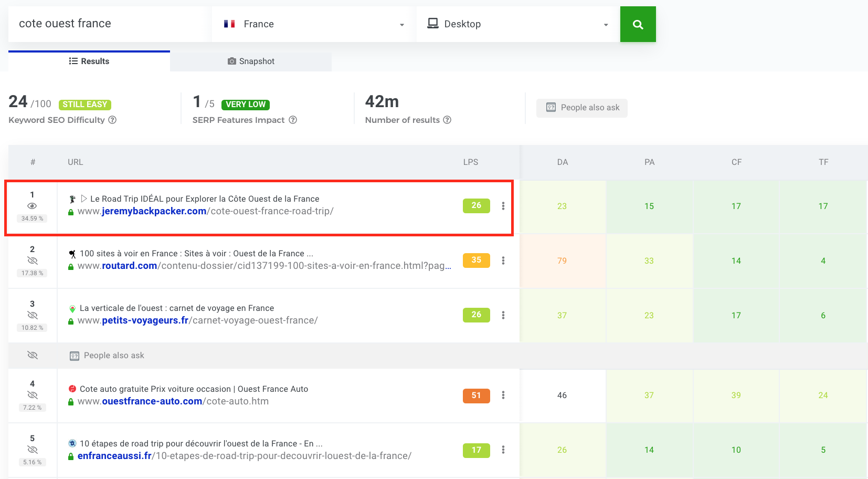This screenshot has height=479, width=868.
Task: Select the Results tab
Action: point(89,61)
